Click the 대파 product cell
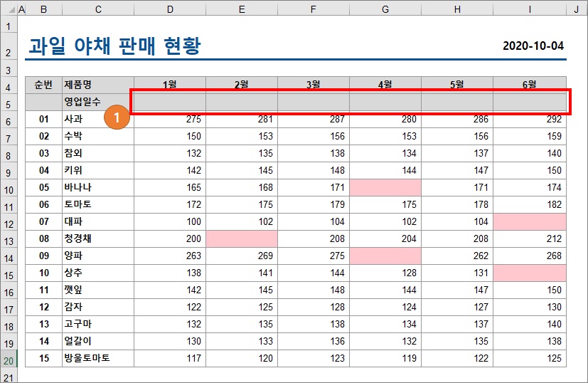588x383 pixels. [x=98, y=221]
